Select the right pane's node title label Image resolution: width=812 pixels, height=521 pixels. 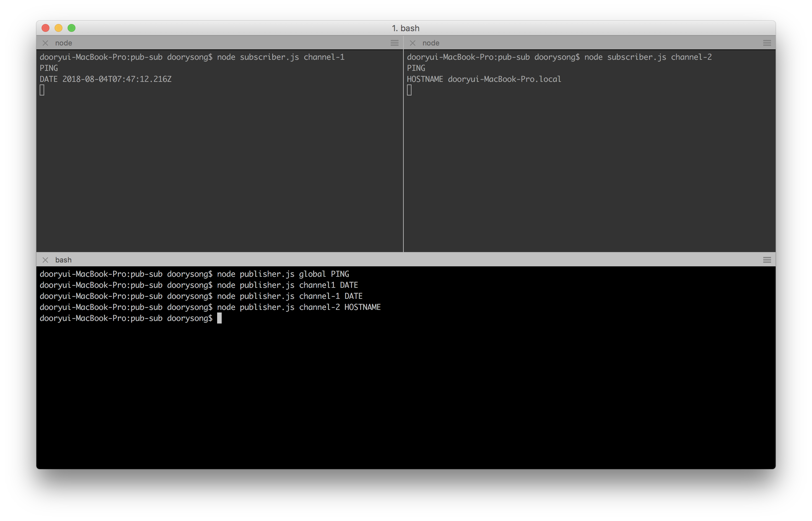point(430,43)
